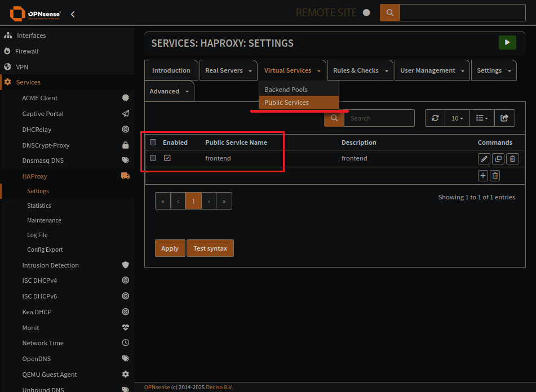Toggle the select-all checkbox in the table header
Screen dimensions: 536x392
click(x=153, y=142)
